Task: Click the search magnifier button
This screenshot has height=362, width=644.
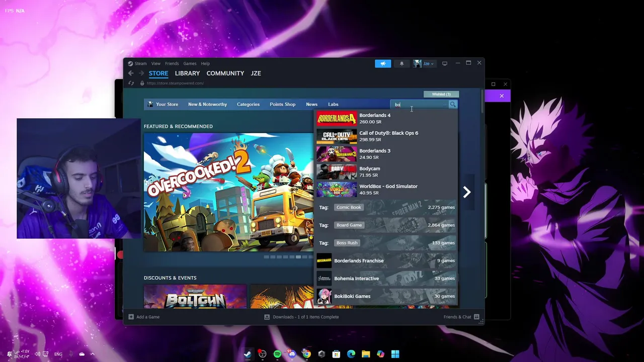Action: (453, 105)
